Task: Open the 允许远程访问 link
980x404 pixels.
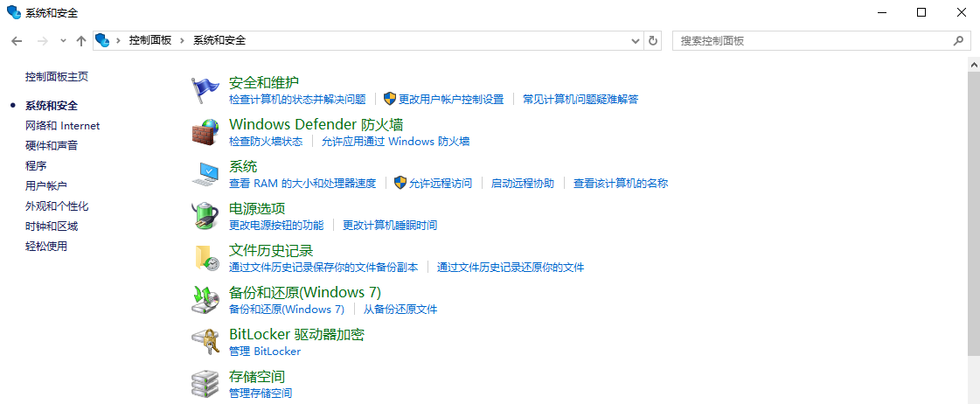Action: click(440, 184)
